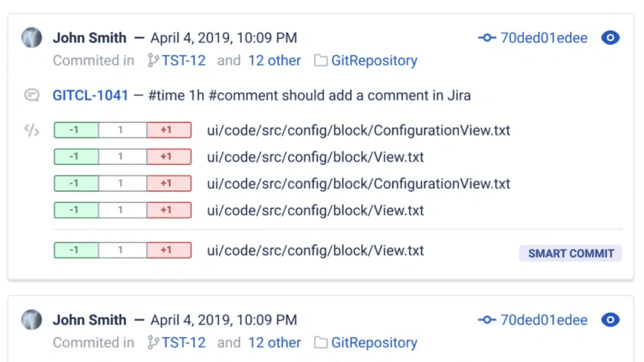Click John Smith's avatar on the first commit

31,38
